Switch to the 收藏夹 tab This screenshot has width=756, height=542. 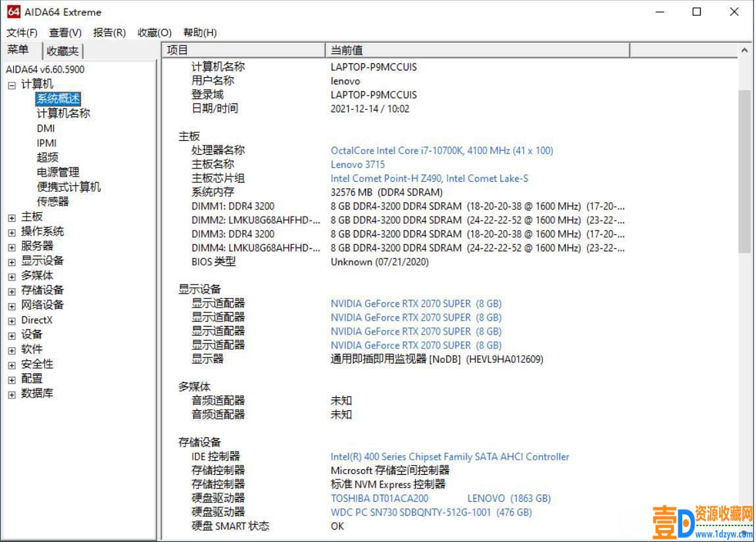tap(63, 49)
